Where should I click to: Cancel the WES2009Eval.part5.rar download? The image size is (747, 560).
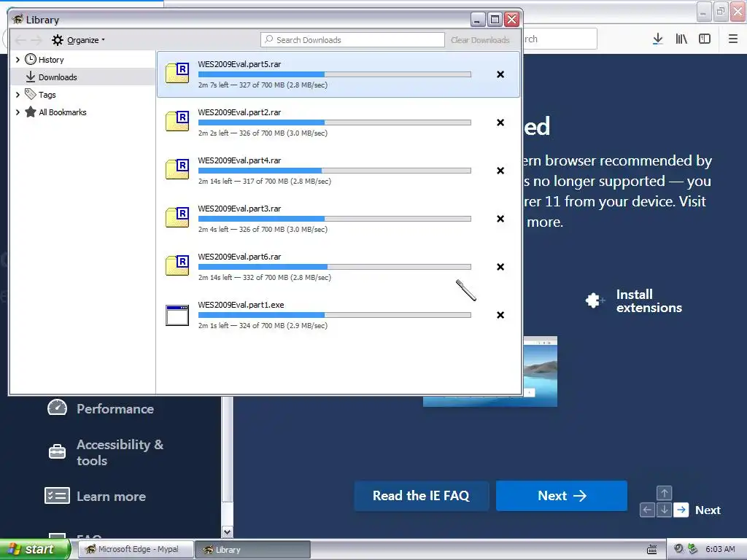pos(500,74)
